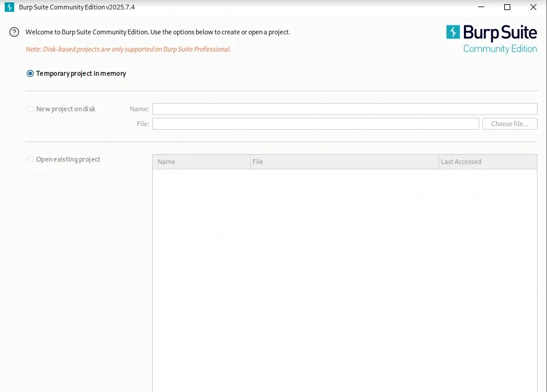The width and height of the screenshot is (547, 392).
Task: Sort by the Last Accessed column header
Action: [x=487, y=162]
